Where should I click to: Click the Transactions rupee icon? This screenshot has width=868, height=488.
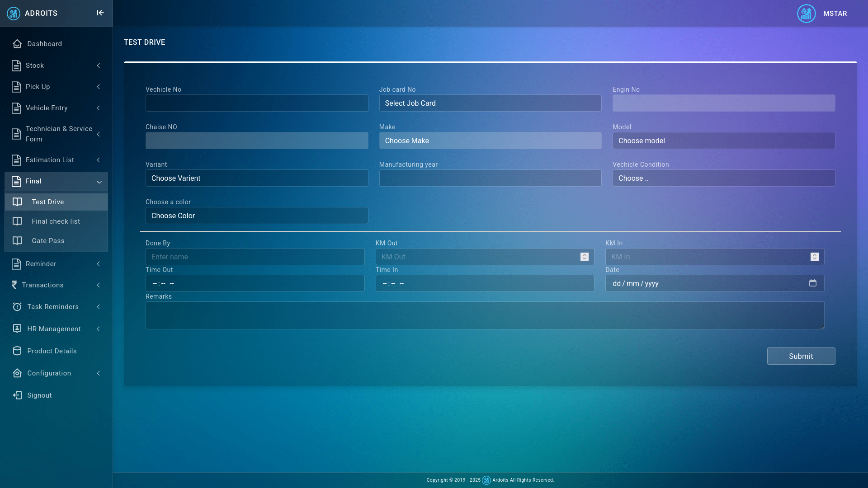pos(14,285)
